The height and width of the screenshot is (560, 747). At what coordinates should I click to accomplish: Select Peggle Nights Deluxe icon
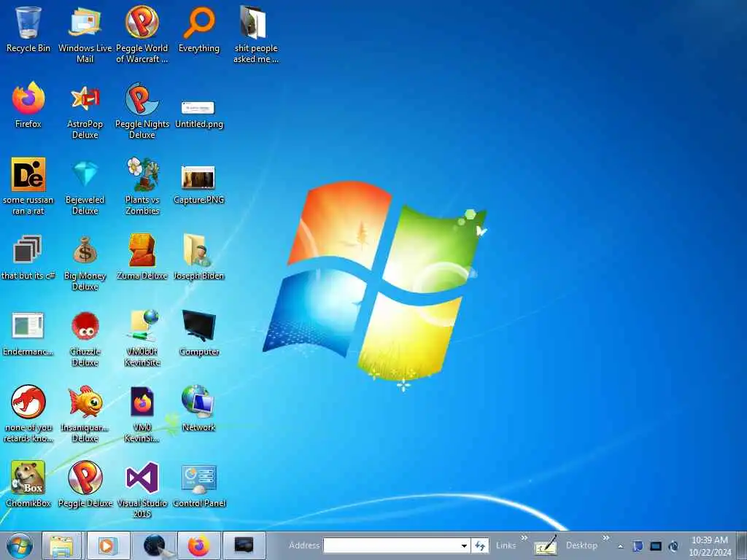[142, 111]
